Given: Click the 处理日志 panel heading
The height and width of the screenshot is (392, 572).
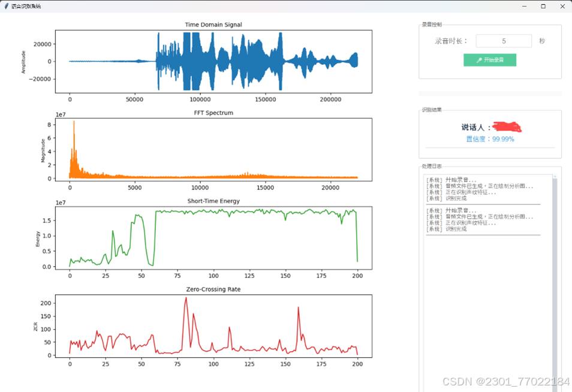Looking at the screenshot, I should 432,166.
